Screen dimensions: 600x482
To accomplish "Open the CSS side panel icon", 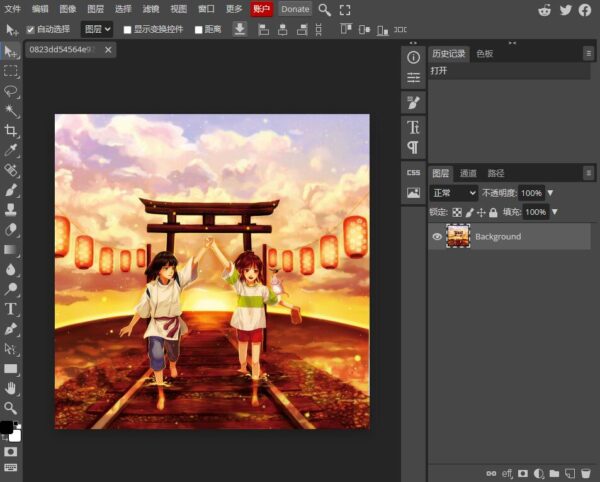I will [413, 172].
